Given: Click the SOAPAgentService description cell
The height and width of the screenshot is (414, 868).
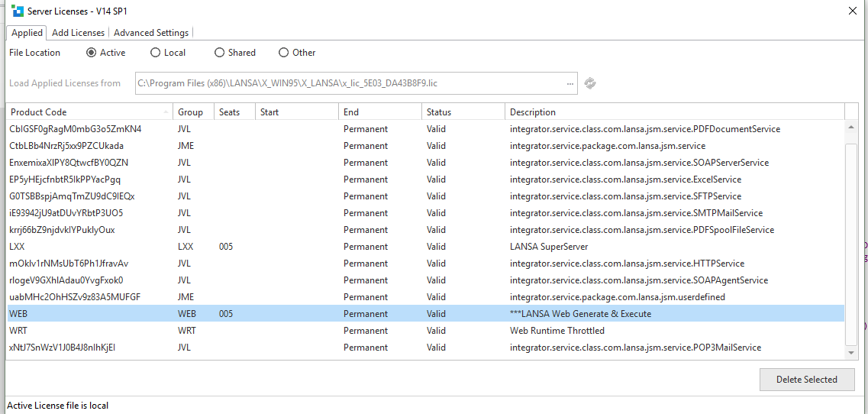Looking at the screenshot, I should click(x=639, y=280).
